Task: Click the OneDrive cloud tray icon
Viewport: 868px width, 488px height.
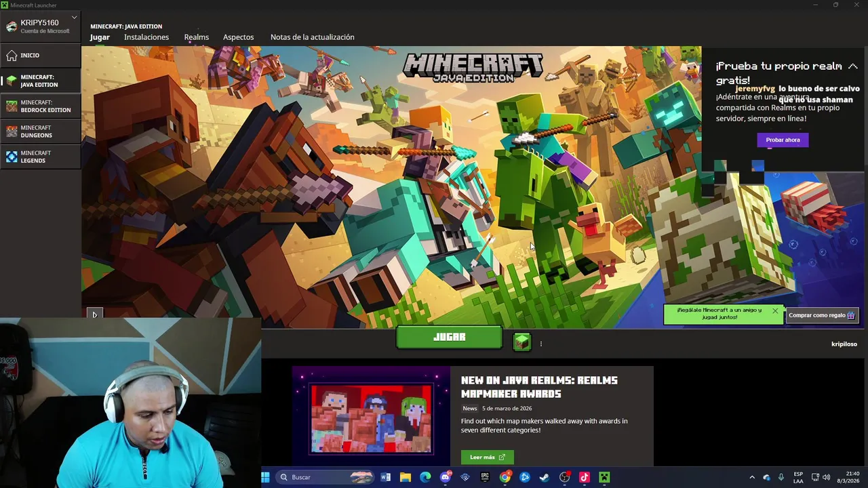Action: [x=766, y=477]
